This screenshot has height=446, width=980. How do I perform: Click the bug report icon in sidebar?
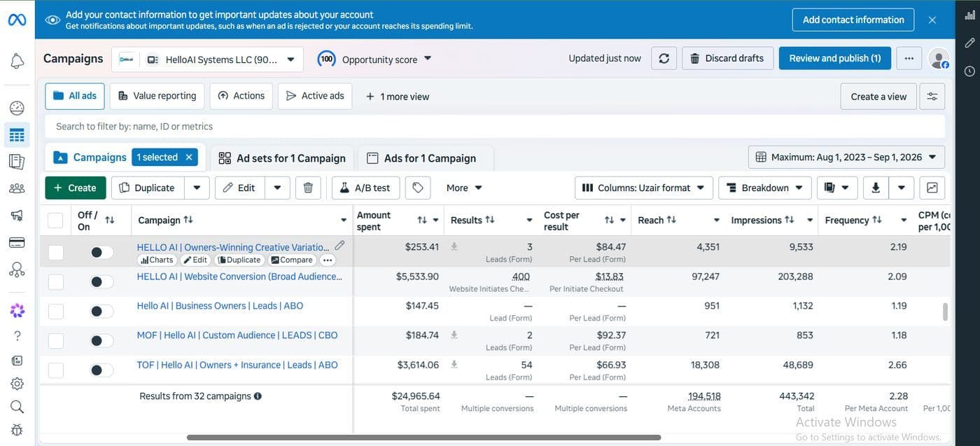17,430
